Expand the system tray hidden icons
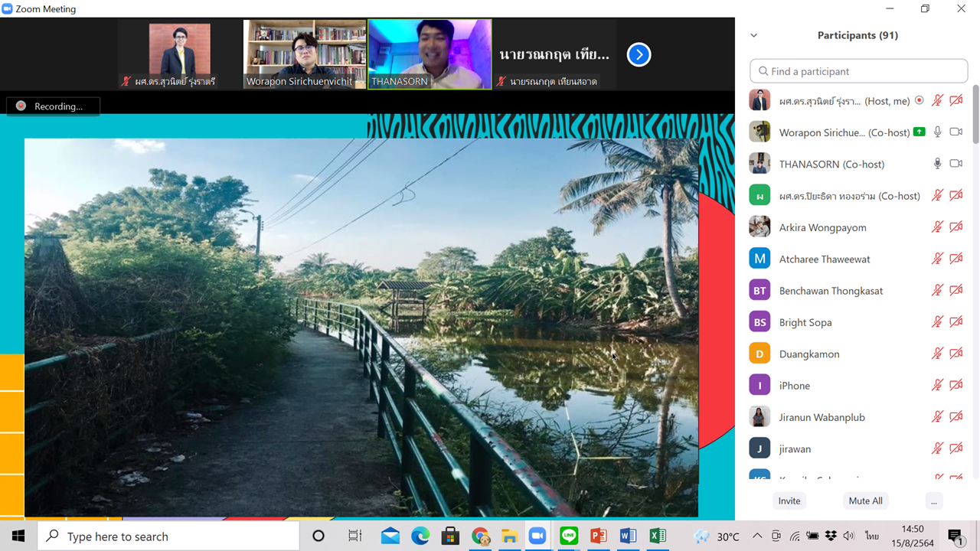This screenshot has width=980, height=551. tap(757, 536)
